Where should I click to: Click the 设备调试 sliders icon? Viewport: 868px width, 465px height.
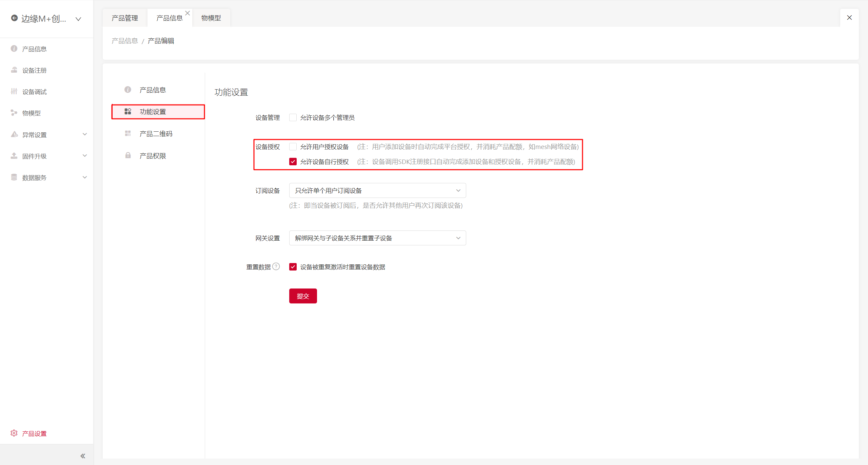(14, 91)
